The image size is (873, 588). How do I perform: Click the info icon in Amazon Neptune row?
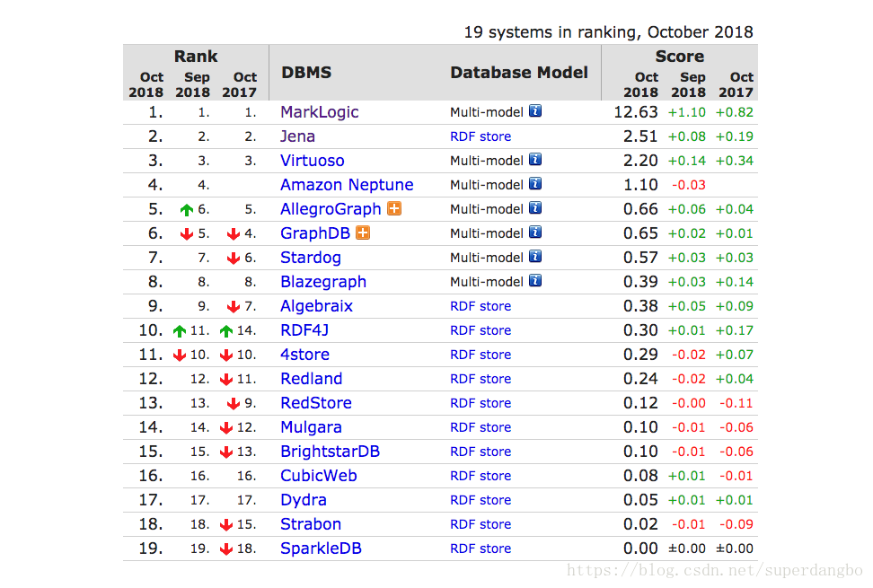coord(535,184)
